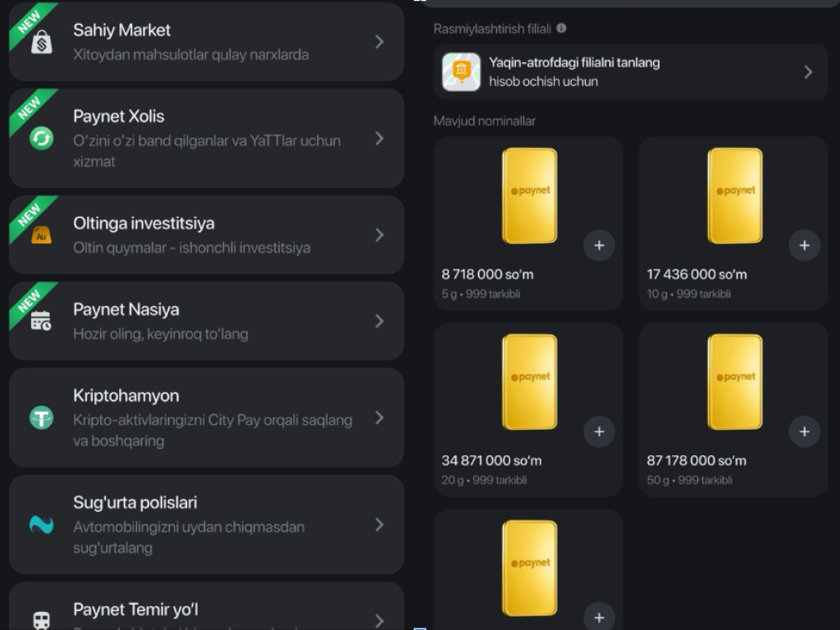Tap the gold Au investment icon
Viewport: 840px width, 630px height.
click(41, 235)
